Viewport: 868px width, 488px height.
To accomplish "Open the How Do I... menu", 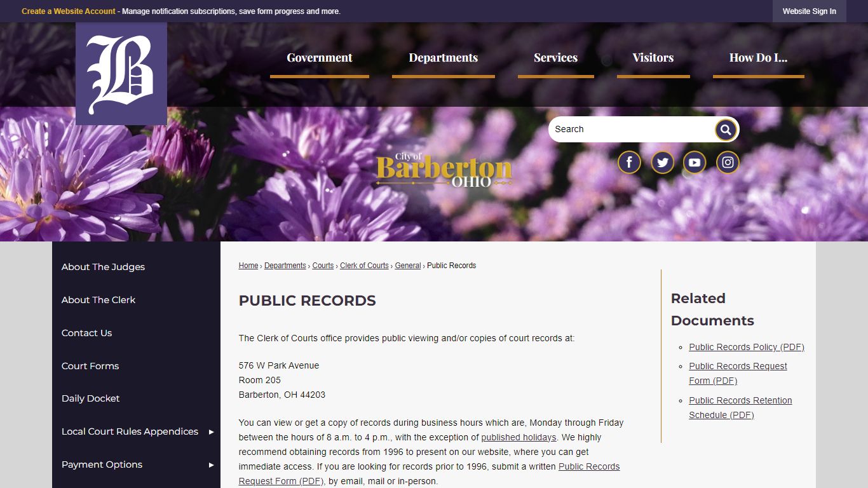I will coord(759,58).
